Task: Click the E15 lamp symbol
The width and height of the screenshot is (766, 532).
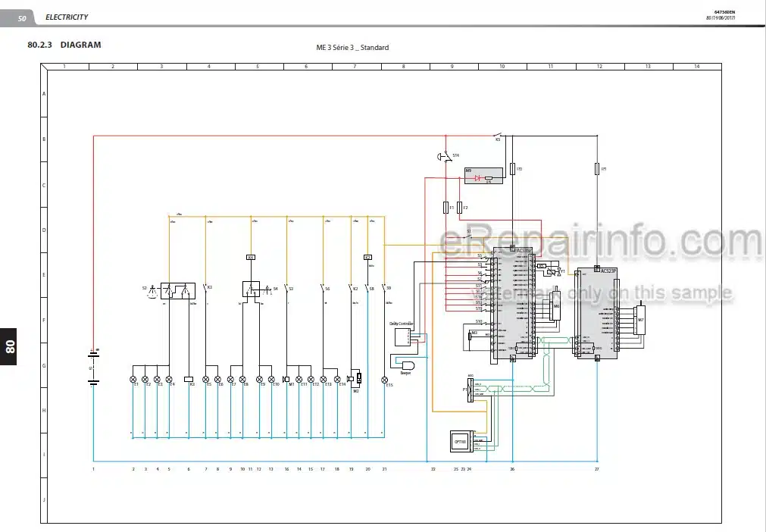Action: 384,380
